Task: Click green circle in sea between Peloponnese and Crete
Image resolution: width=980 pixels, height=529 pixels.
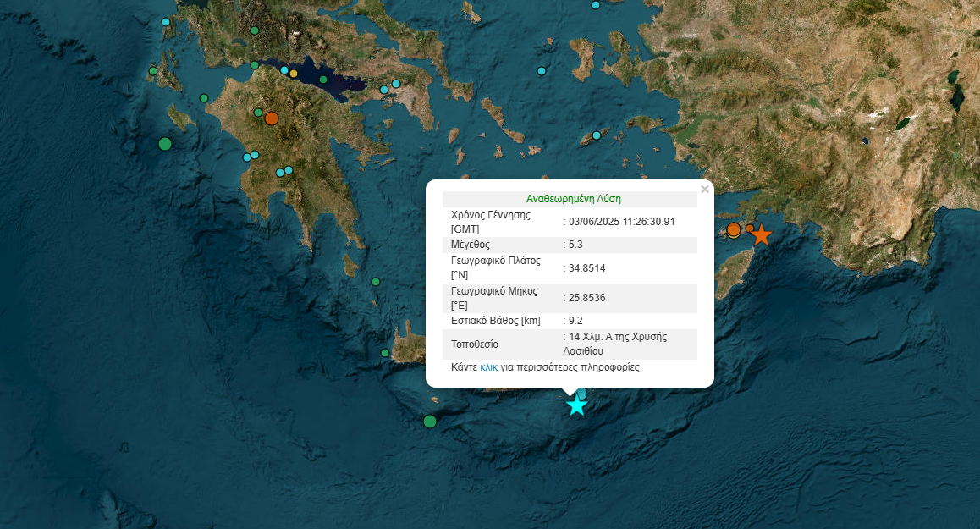Action: pos(376,282)
